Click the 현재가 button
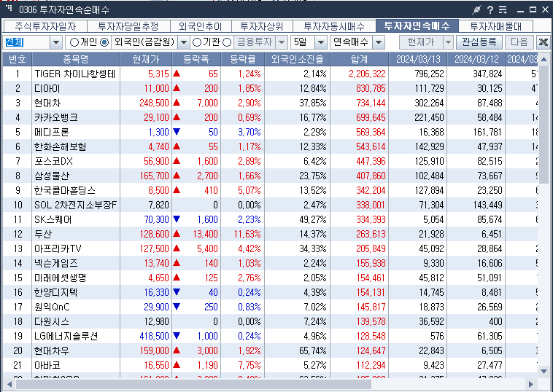 [x=421, y=42]
